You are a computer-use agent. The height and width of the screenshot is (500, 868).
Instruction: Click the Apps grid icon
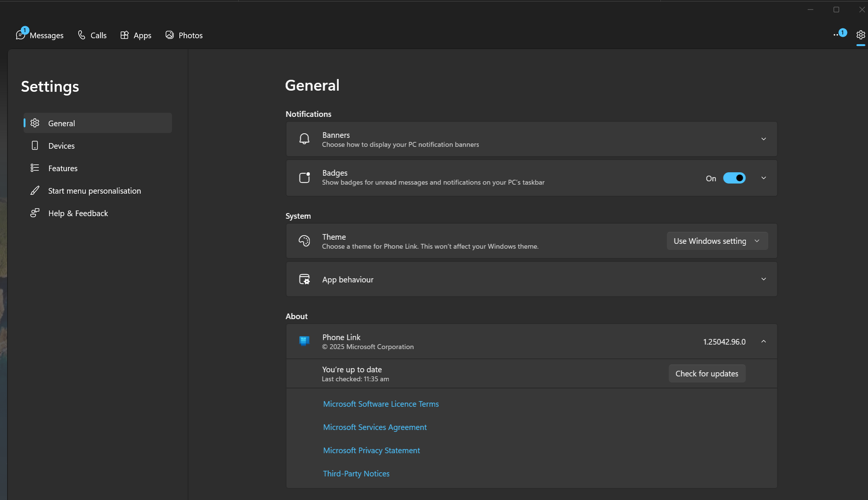(x=124, y=35)
